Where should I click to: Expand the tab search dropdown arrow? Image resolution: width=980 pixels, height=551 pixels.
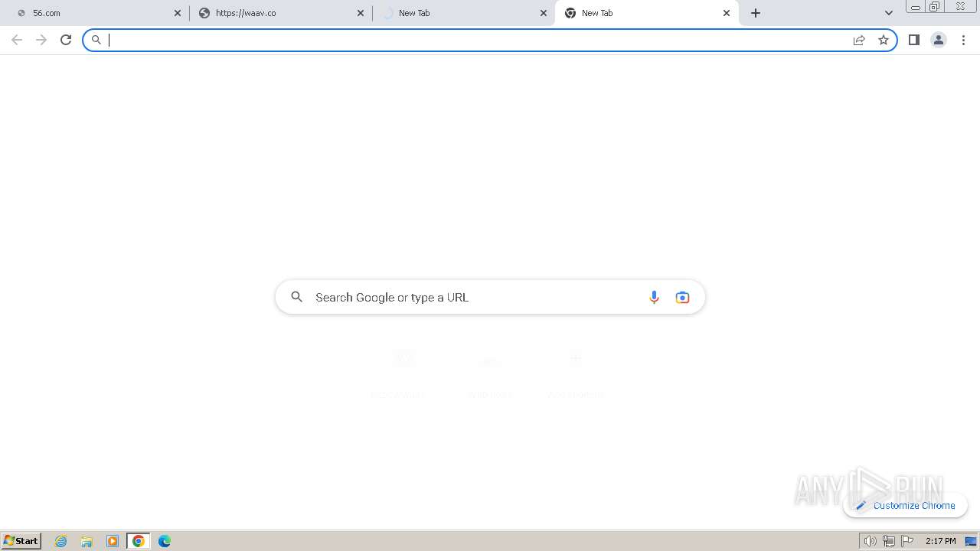tap(888, 13)
